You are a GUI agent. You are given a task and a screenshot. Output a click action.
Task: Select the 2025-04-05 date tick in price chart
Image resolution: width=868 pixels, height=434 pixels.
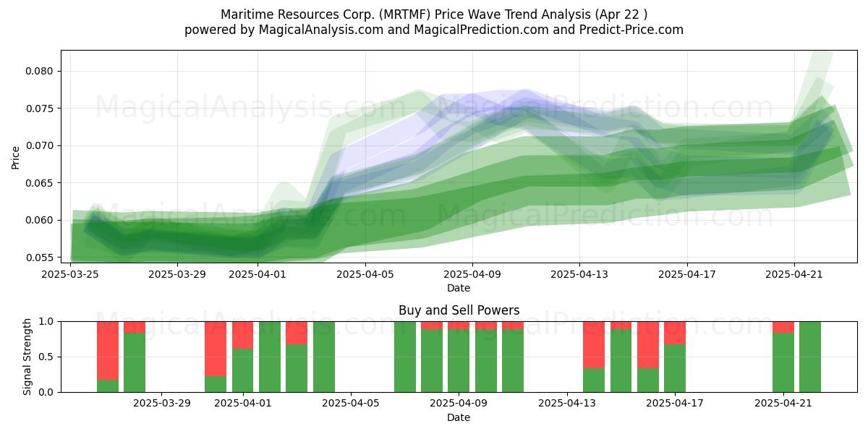point(365,275)
